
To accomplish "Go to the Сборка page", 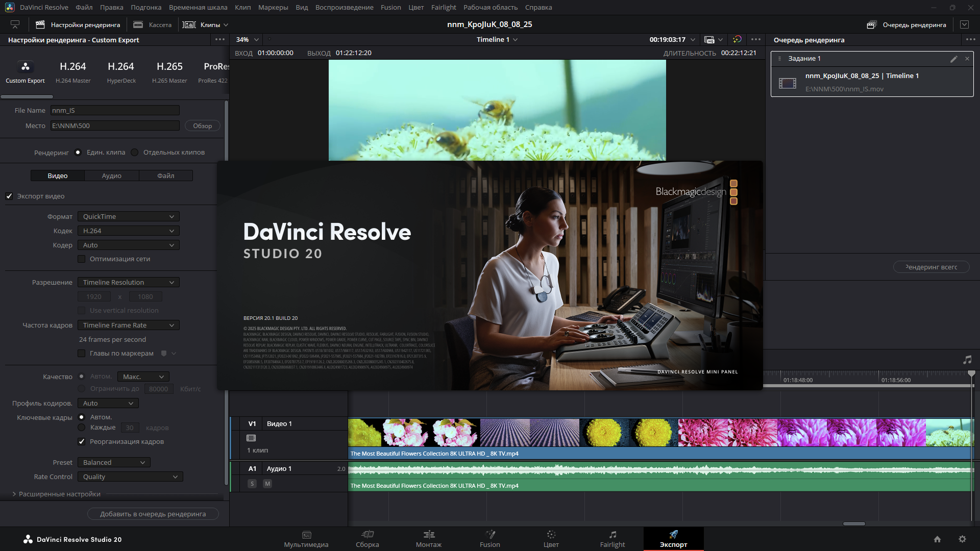I will [367, 539].
